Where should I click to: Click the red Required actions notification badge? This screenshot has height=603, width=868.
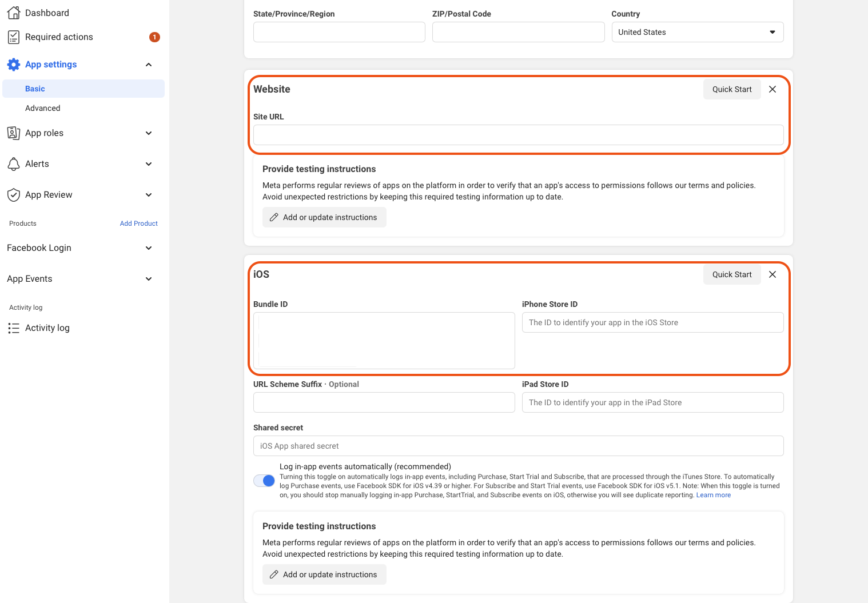[x=154, y=37]
